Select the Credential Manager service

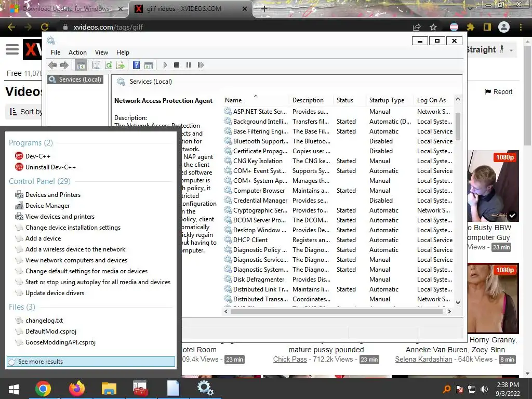338,201
